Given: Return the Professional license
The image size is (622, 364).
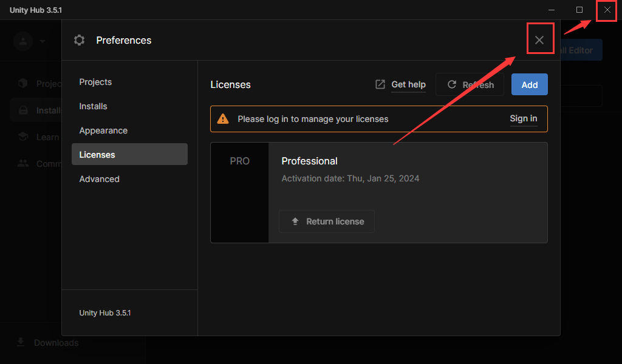Looking at the screenshot, I should 327,221.
